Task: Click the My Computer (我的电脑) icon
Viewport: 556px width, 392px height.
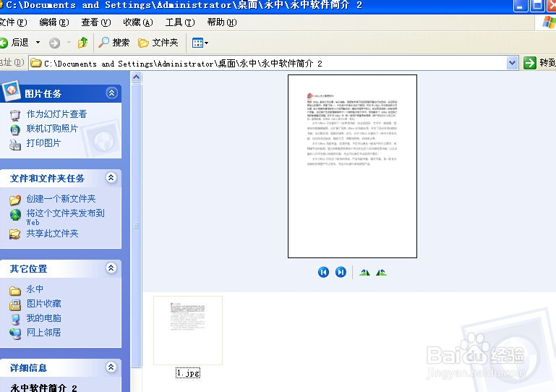Action: coord(15,319)
